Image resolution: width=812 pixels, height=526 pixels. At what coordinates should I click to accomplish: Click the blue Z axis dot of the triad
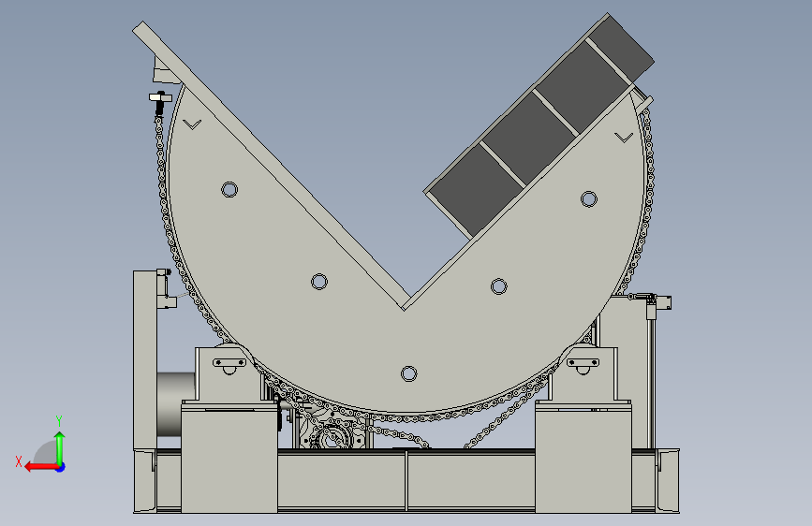(61, 467)
